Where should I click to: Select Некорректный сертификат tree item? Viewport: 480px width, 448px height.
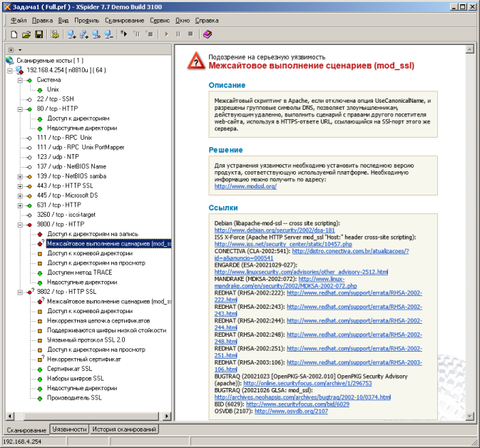tap(84, 360)
